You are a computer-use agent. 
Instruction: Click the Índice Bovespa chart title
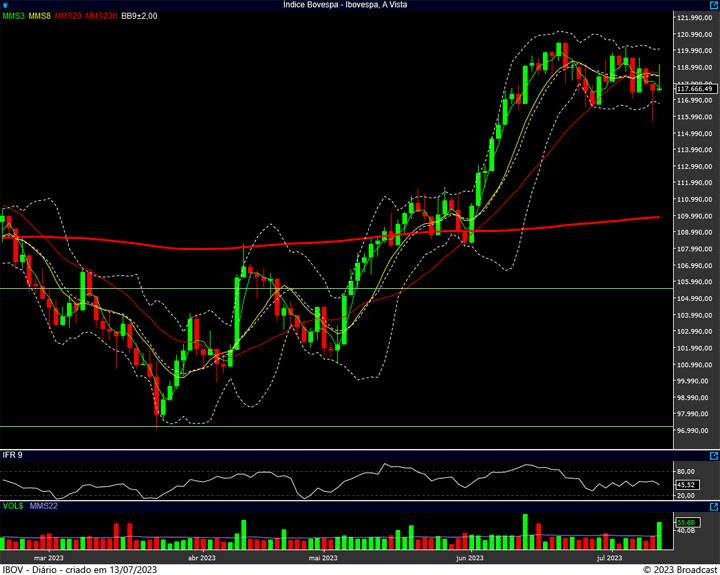click(359, 5)
